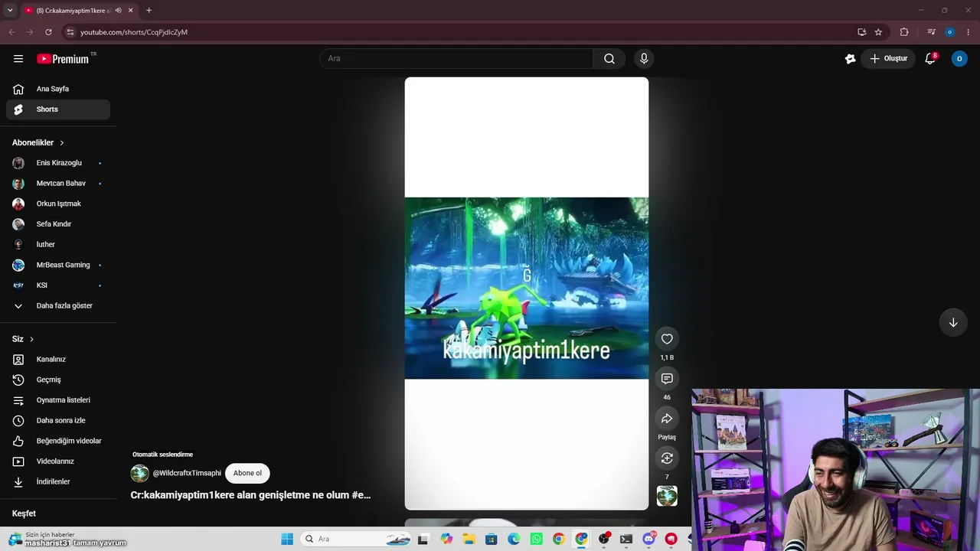Open Terminal from the taskbar
The image size is (980, 551).
[x=626, y=539]
